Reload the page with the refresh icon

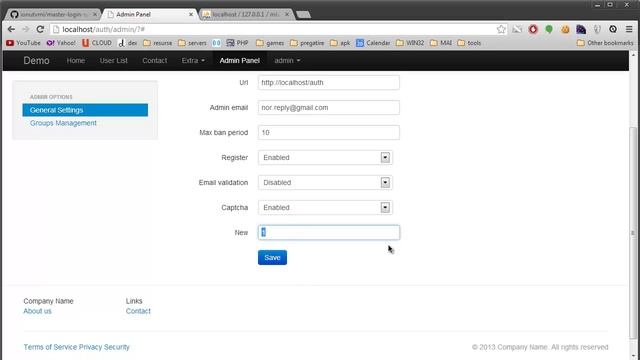tap(40, 29)
